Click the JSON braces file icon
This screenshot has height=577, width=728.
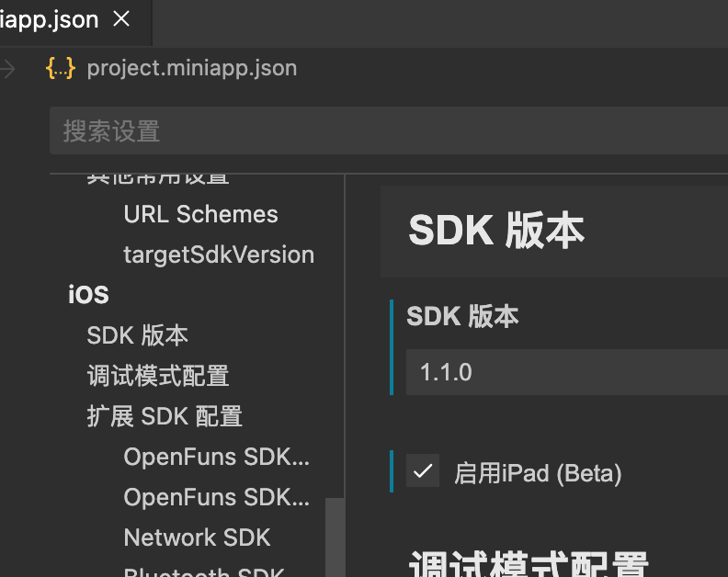[60, 69]
